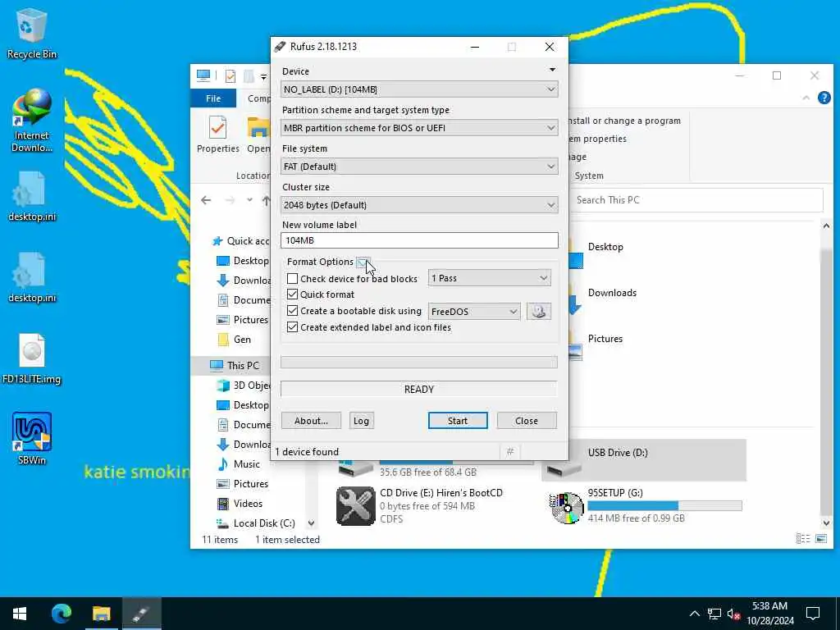This screenshot has height=630, width=840.
Task: Open the Downloads folder in This PC view
Action: click(612, 293)
